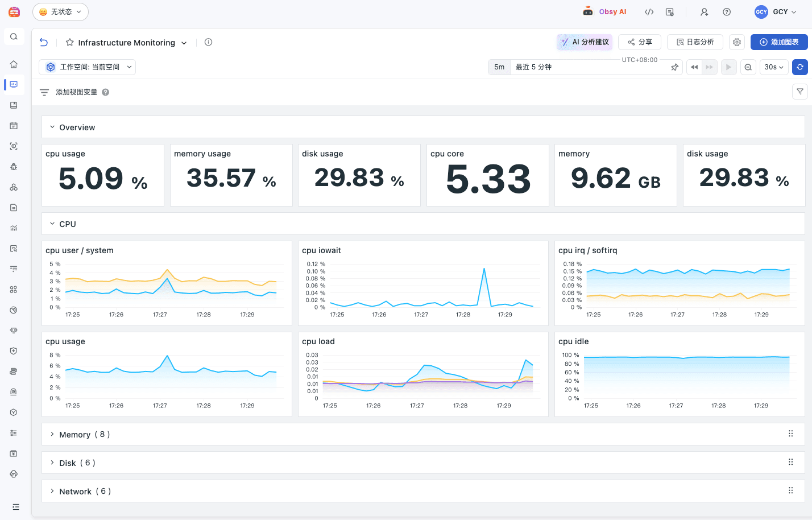The width and height of the screenshot is (812, 520).
Task: Click the cpu iowait chart panel
Action: click(423, 283)
